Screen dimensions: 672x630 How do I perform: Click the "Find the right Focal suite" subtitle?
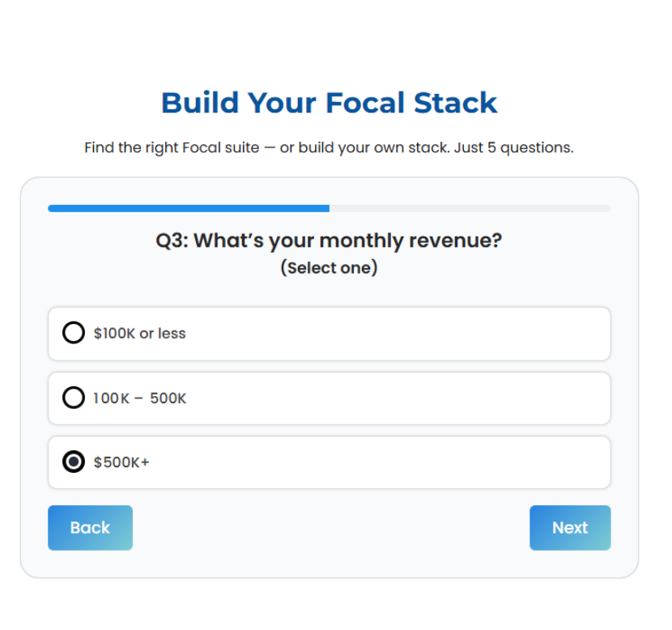pyautogui.click(x=170, y=148)
